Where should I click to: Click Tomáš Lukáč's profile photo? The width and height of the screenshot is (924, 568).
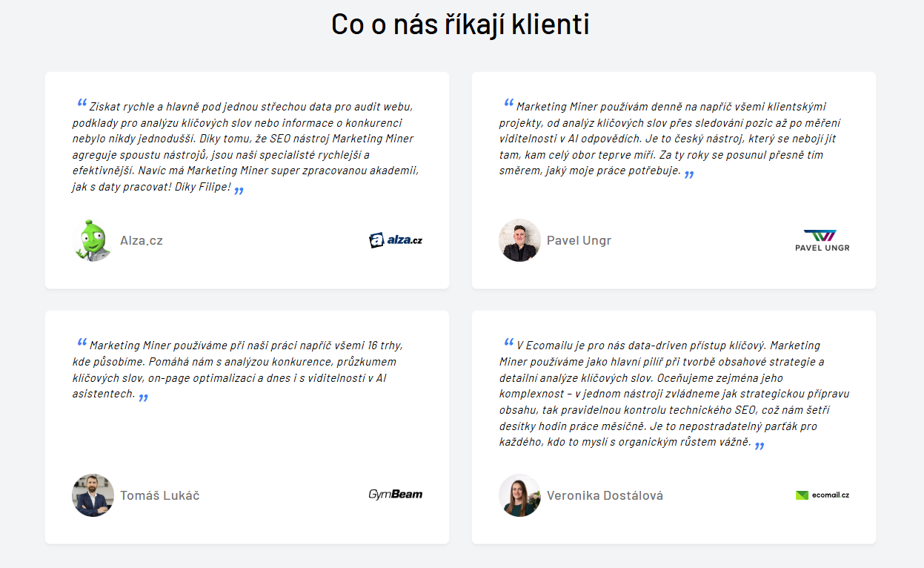[x=93, y=495]
